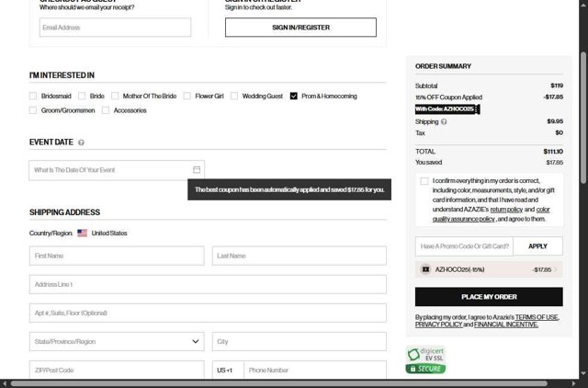Viewport: 588px width, 388px height.
Task: Check the Wedding Guest checkbox
Action: tap(234, 96)
